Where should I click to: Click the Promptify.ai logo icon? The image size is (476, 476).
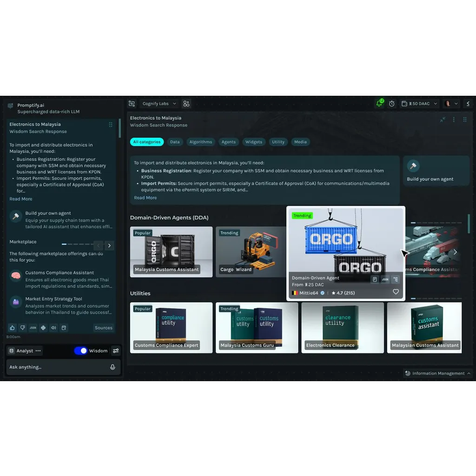point(10,106)
